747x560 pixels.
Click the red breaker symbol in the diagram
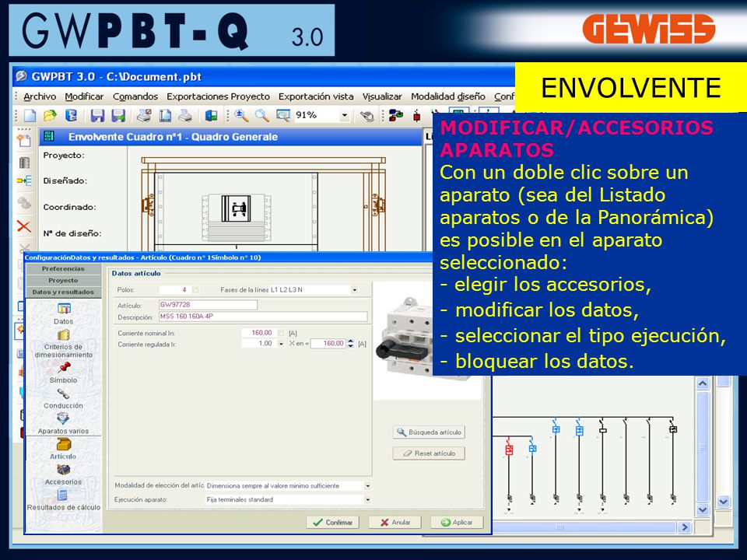click(509, 450)
